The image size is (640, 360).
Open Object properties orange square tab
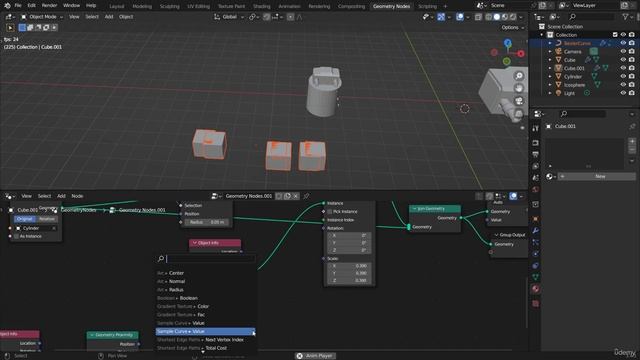click(536, 219)
